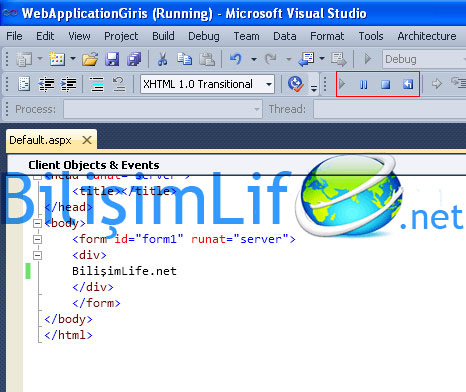Click the BilişimLife.net text in editor
This screenshot has width=466, height=392.
(x=124, y=271)
